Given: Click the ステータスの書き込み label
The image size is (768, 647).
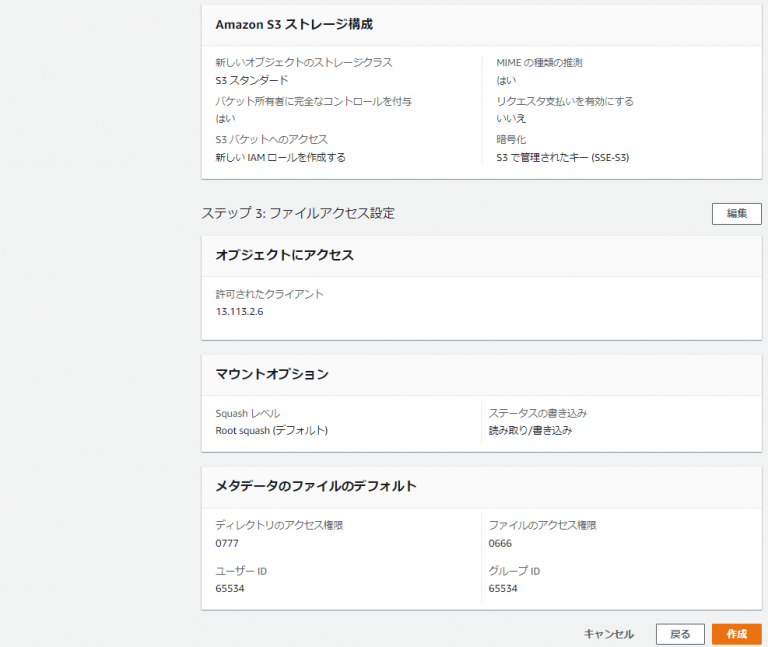Looking at the screenshot, I should click(x=537, y=413).
